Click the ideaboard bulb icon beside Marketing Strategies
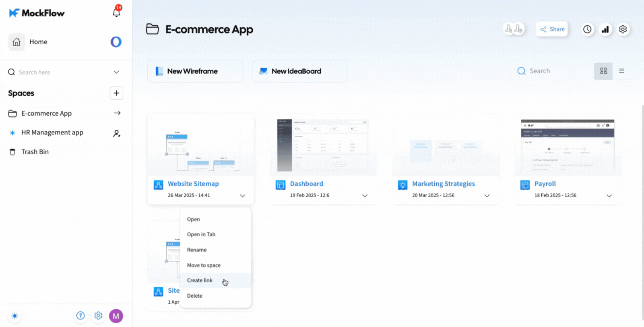Image resolution: width=644 pixels, height=327 pixels. (402, 185)
